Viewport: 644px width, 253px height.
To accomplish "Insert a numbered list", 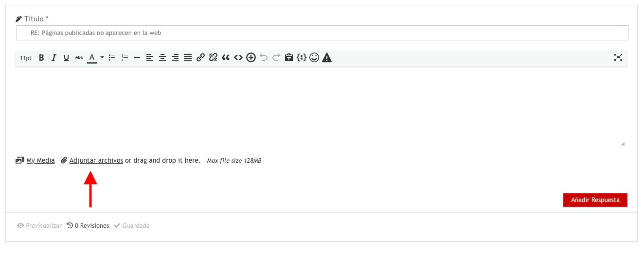I will [x=125, y=58].
